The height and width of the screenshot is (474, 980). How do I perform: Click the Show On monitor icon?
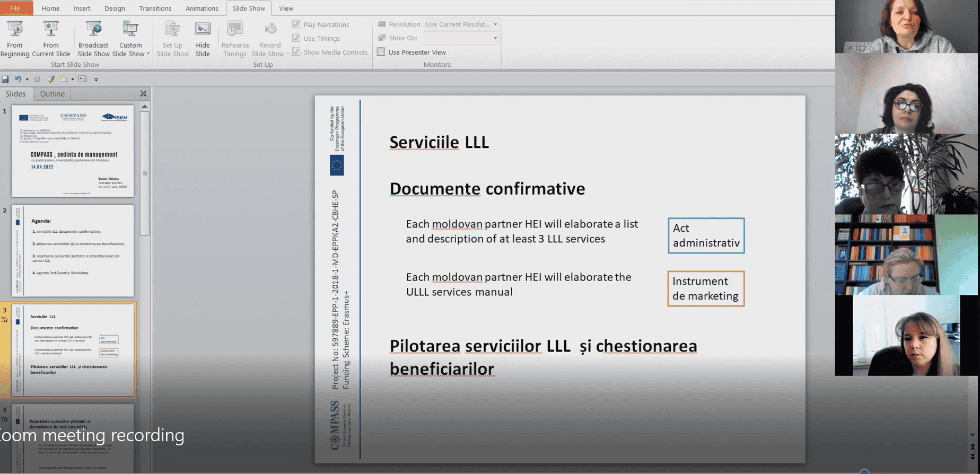tap(382, 38)
